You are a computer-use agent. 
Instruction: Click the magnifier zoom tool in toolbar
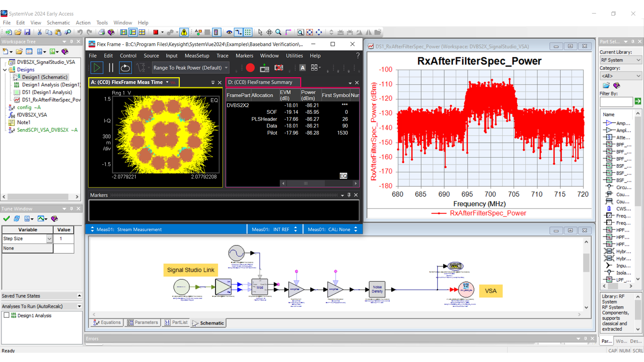click(x=278, y=32)
